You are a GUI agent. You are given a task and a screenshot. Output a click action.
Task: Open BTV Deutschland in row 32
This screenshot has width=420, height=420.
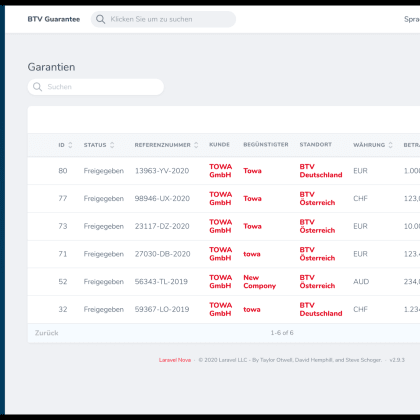tap(321, 309)
